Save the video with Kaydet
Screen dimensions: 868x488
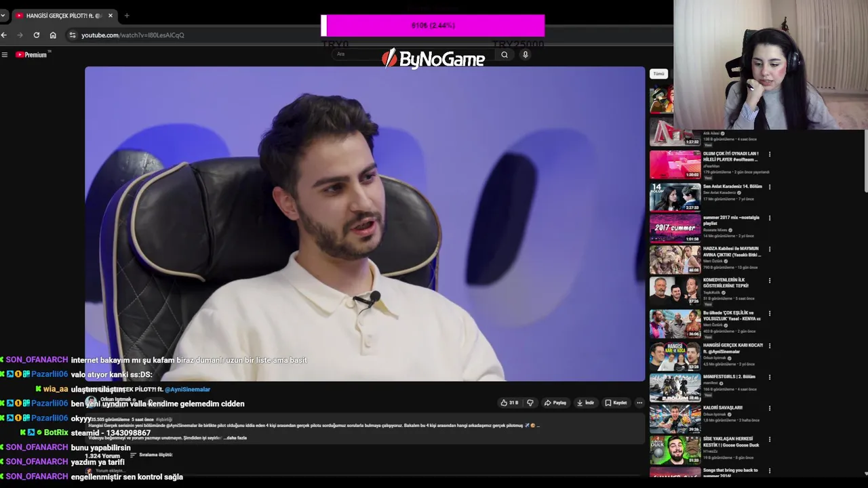point(616,403)
